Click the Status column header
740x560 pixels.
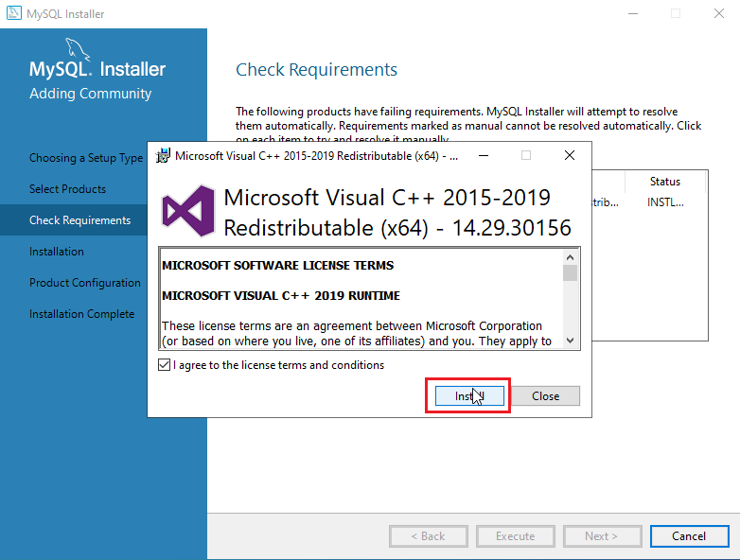[x=665, y=182]
